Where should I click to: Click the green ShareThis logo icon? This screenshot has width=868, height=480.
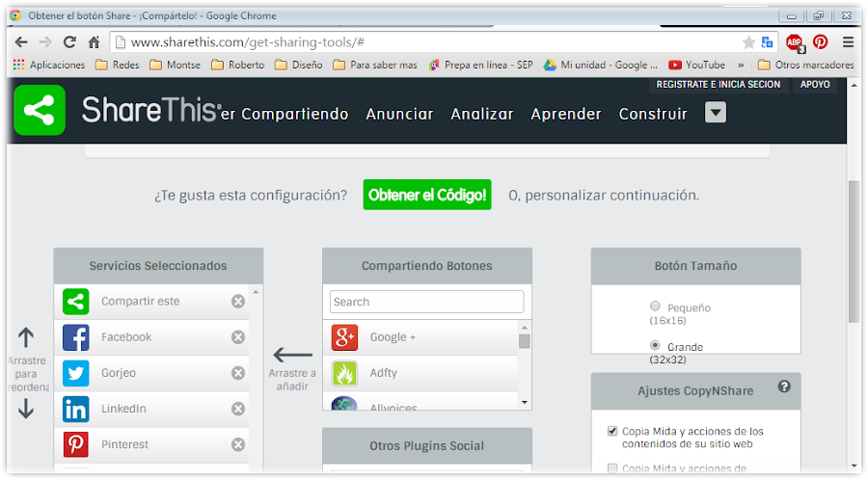pos(40,110)
